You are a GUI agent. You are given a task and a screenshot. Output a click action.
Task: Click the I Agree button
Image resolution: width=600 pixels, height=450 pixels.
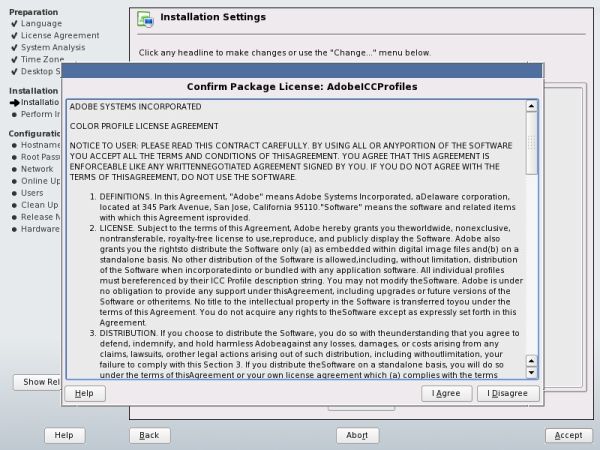[446, 393]
